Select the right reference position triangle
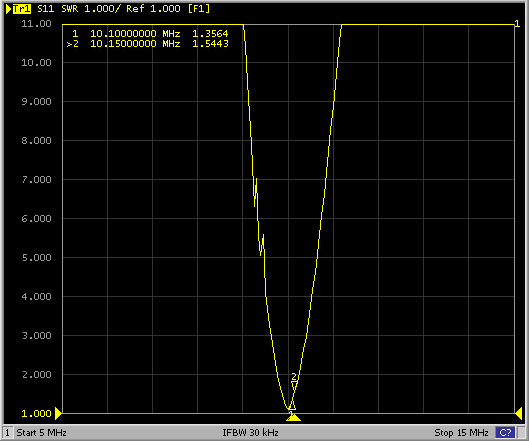Image resolution: width=529 pixels, height=441 pixels. coord(519,413)
